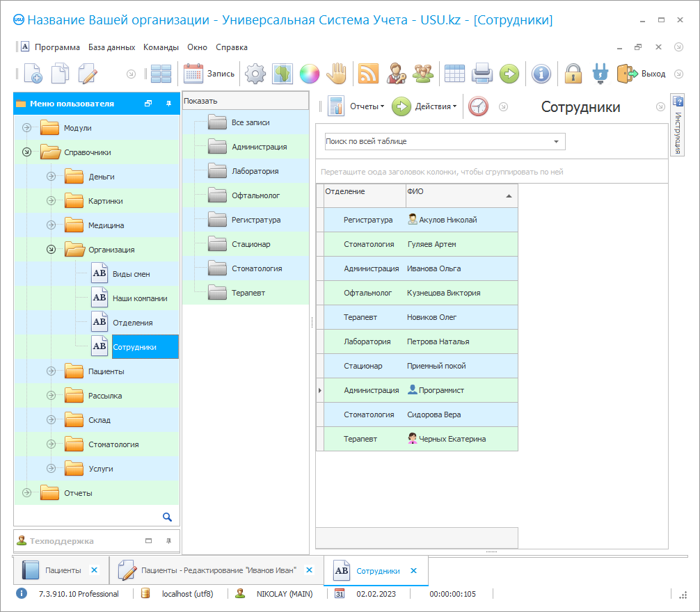Click the Запись button
Screen dimensions: 700x612
tap(209, 74)
